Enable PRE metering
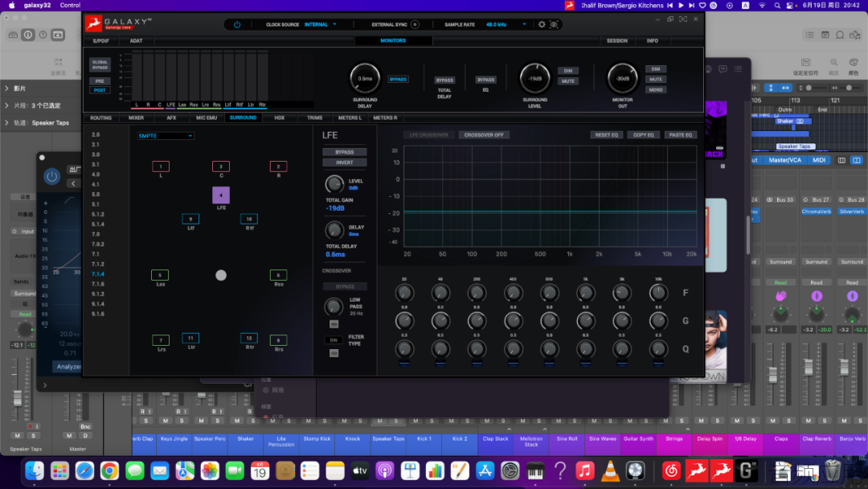The height and width of the screenshot is (489, 868). tap(100, 81)
